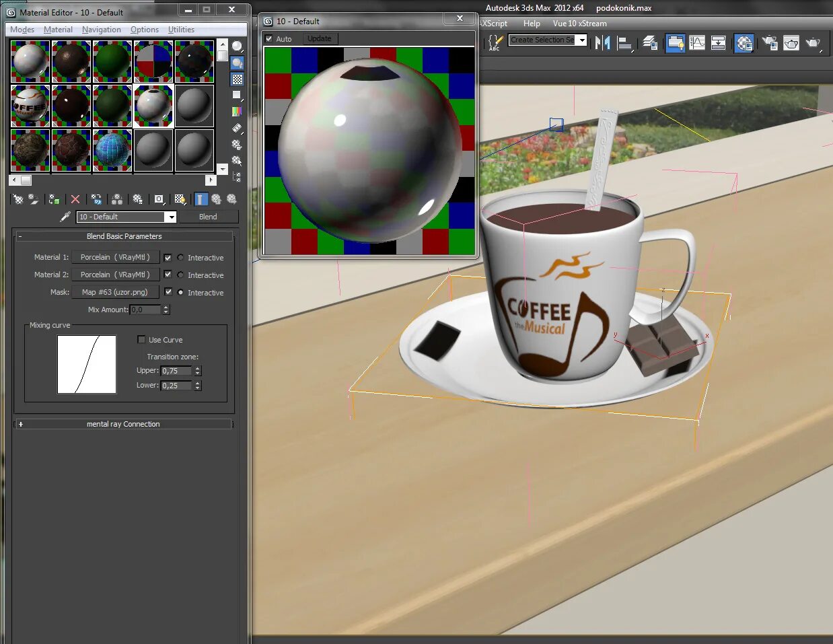Toggle Show Shaded Material in Viewport icon
Screen dimensions: 833x644
(x=180, y=199)
